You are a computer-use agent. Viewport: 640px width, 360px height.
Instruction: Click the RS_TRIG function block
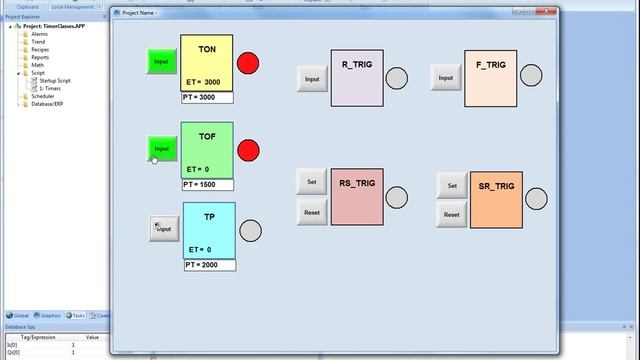click(357, 197)
